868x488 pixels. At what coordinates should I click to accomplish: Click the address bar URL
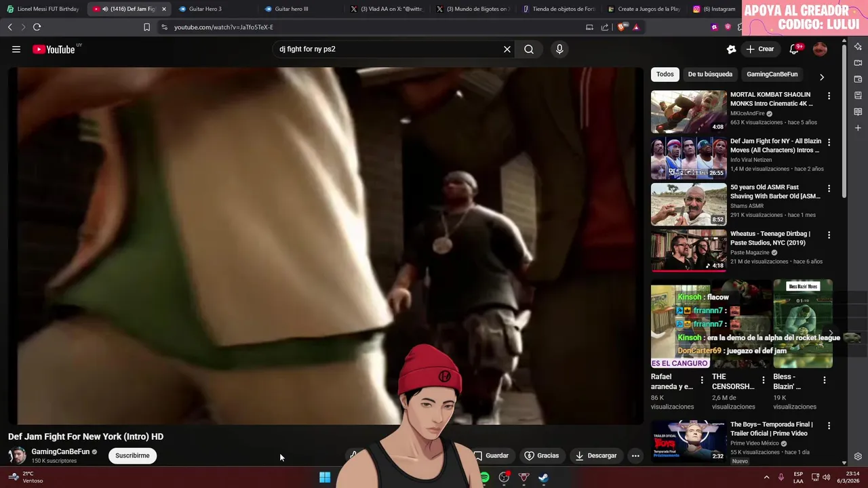(x=224, y=27)
